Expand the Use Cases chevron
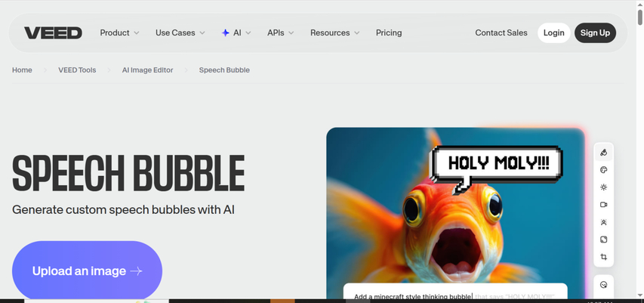The height and width of the screenshot is (303, 644). [202, 33]
